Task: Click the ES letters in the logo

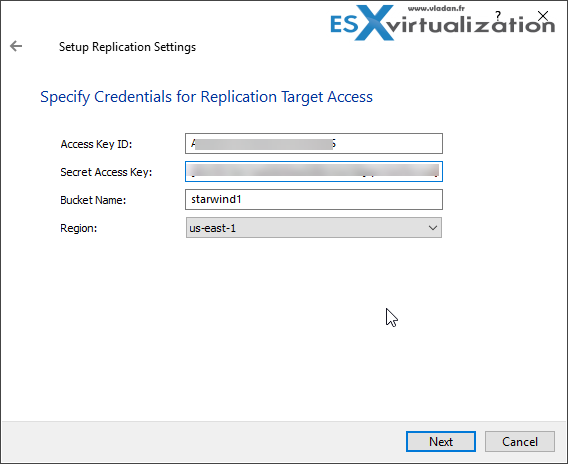Action: (344, 25)
